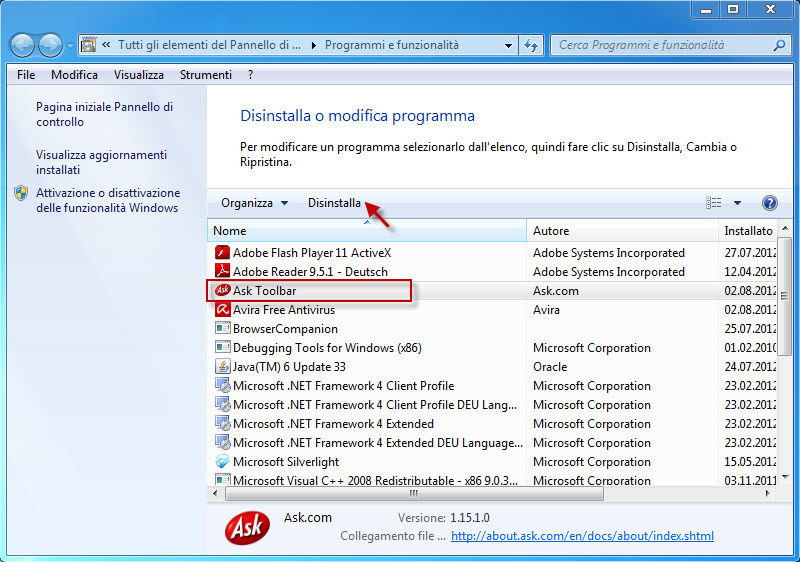The height and width of the screenshot is (562, 800).
Task: Click the Windows shield icon in sidebar
Action: (21, 193)
